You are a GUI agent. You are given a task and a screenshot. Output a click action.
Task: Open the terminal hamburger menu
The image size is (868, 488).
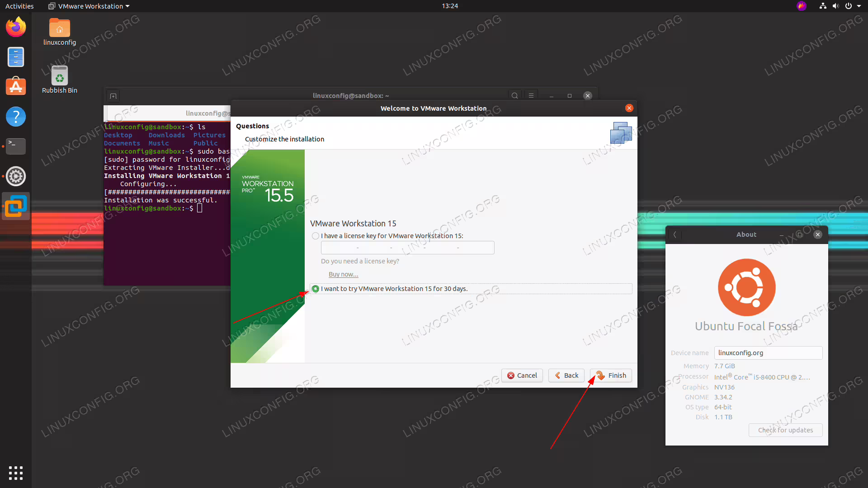click(x=531, y=96)
